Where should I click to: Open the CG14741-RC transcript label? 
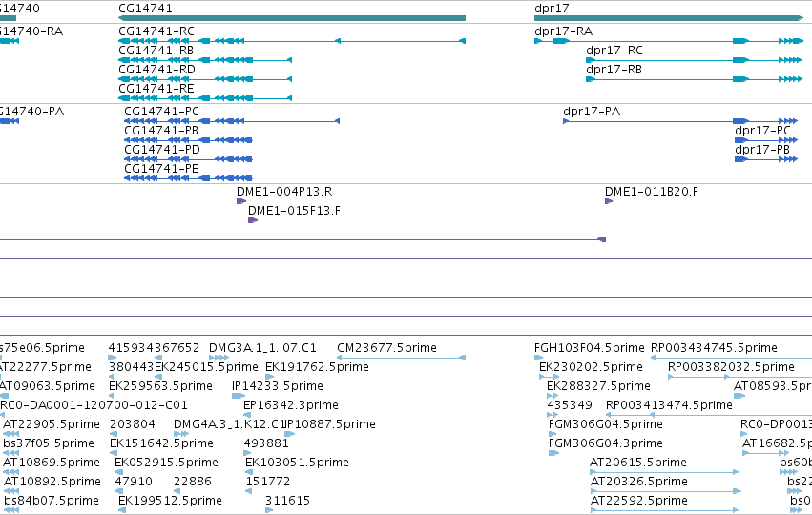click(156, 31)
